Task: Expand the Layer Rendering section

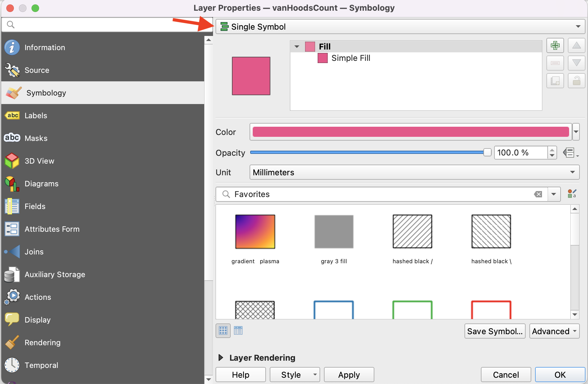Action: (x=221, y=358)
